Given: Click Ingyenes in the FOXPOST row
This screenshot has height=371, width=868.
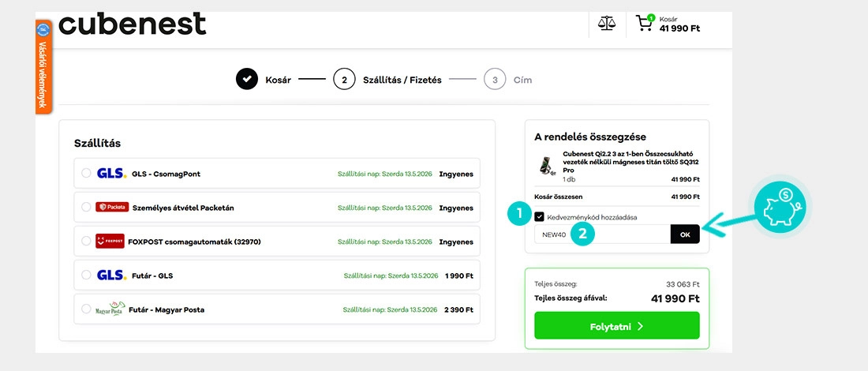Looking at the screenshot, I should pos(456,242).
